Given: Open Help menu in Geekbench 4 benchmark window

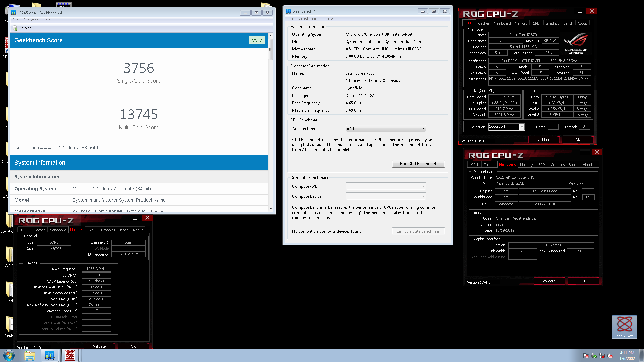Looking at the screenshot, I should coord(329,18).
